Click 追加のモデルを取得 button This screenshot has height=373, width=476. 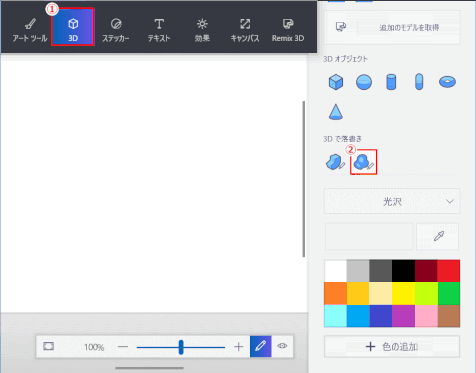tap(392, 27)
